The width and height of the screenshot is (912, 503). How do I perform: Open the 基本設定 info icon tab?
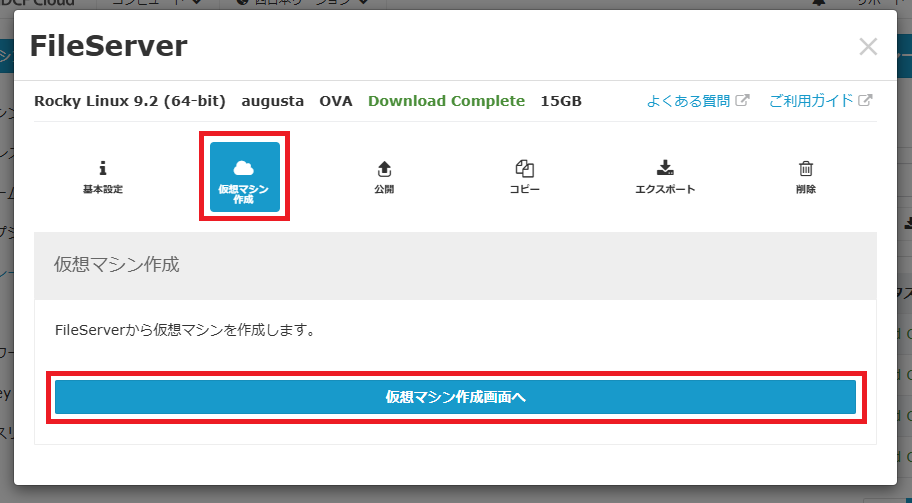(x=103, y=177)
